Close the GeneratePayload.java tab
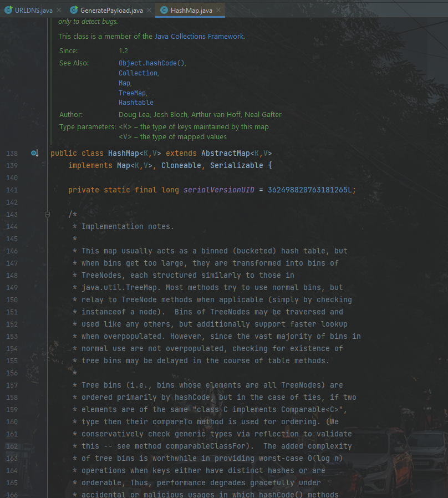This screenshot has height=498, width=448. click(149, 10)
